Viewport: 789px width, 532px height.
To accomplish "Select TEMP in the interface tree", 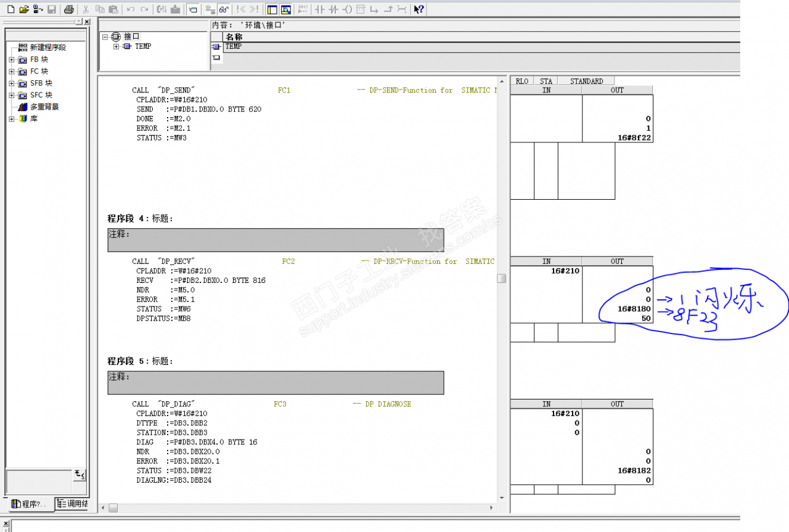I will coord(143,46).
